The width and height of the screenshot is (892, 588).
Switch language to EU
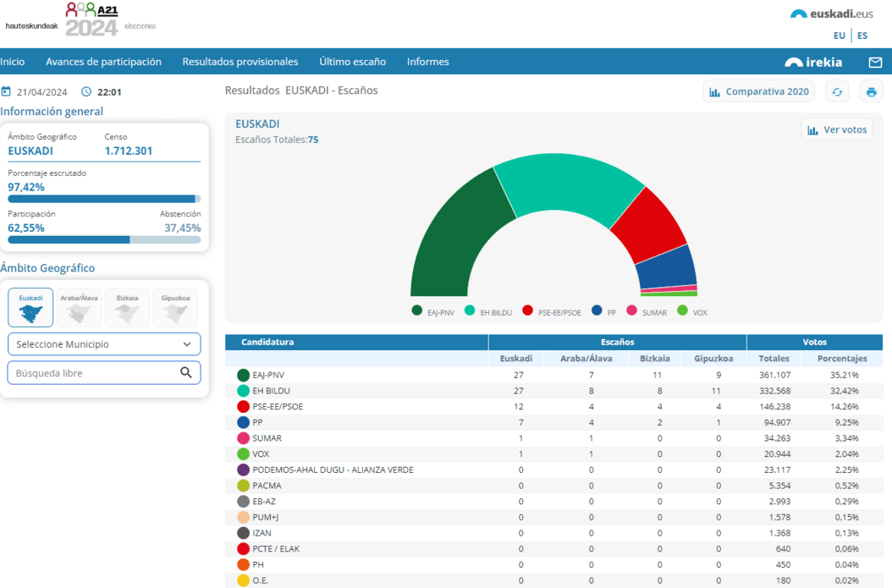pos(839,36)
